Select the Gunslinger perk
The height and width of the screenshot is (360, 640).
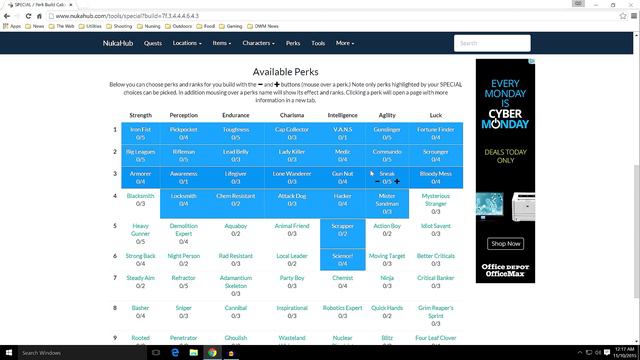(387, 129)
